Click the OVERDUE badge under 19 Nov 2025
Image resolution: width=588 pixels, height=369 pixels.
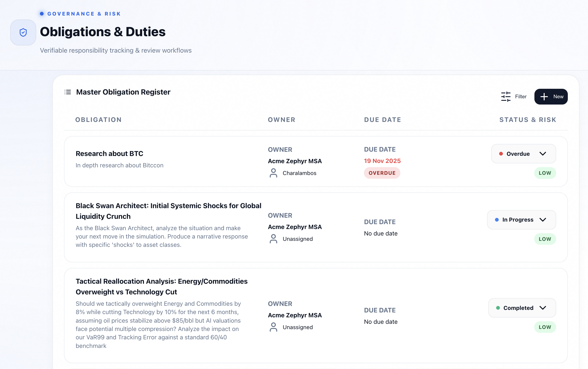coord(382,173)
